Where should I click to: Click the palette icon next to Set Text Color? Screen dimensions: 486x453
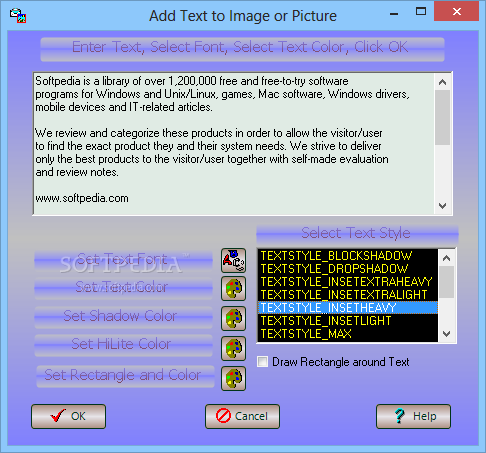(233, 289)
